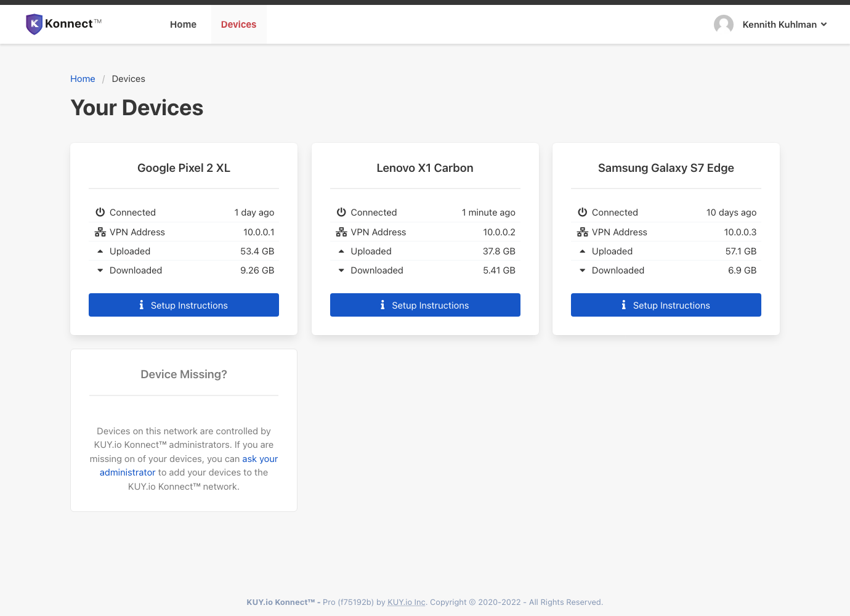Viewport: 850px width, 616px height.
Task: Open the Home breadcrumb link
Action: [83, 78]
